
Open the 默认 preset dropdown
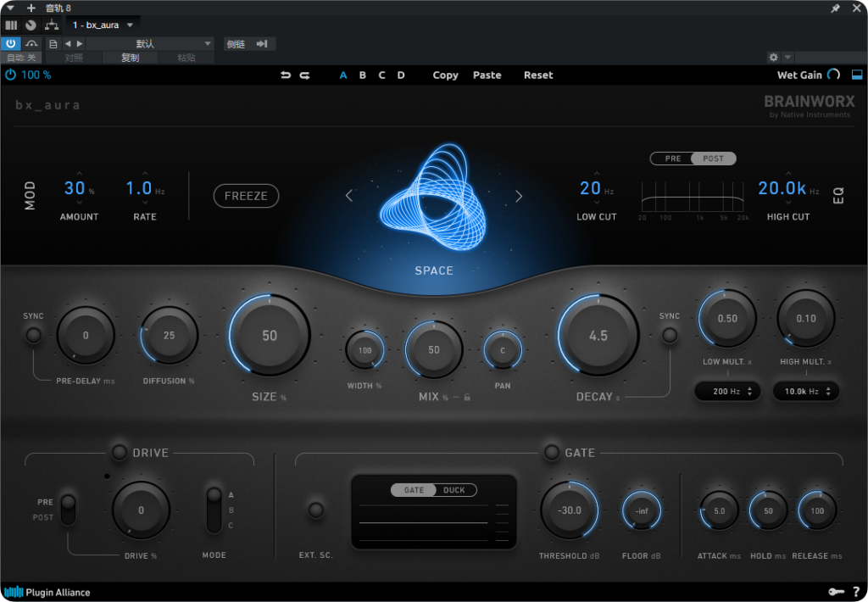tap(149, 44)
